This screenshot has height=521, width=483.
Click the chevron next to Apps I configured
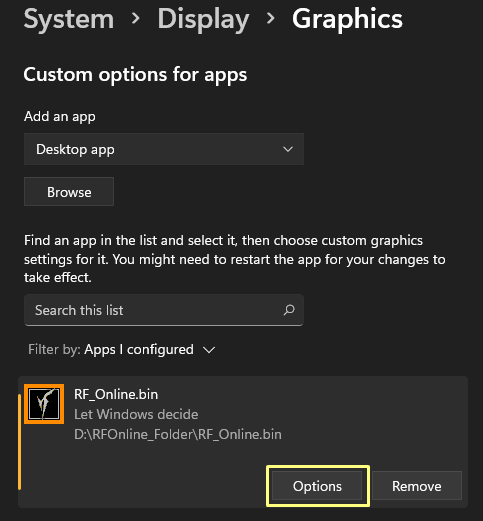[x=209, y=350]
